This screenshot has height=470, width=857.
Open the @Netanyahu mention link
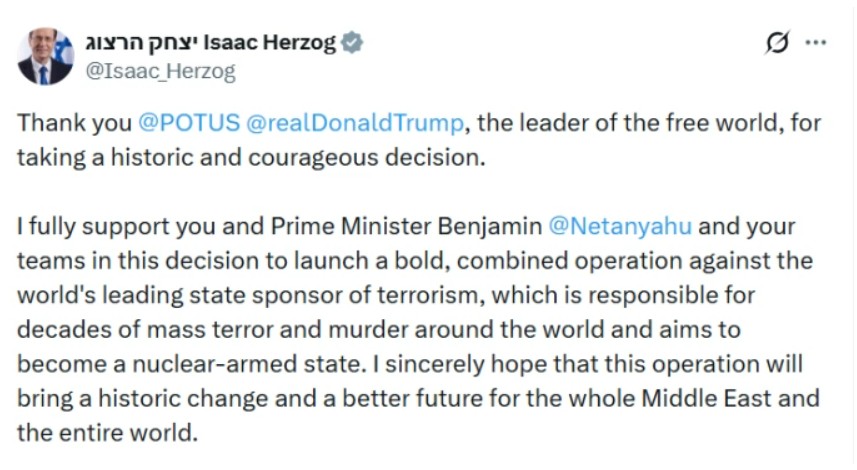click(x=621, y=226)
